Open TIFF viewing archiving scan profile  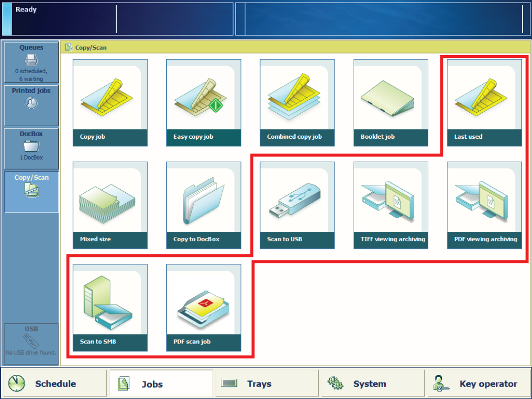coord(391,205)
